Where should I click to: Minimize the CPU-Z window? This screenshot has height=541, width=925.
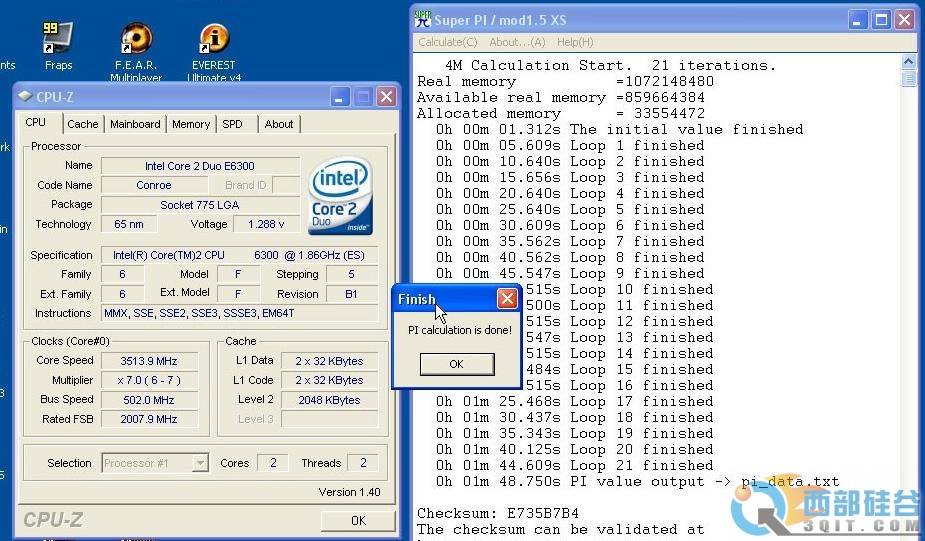[x=339, y=97]
